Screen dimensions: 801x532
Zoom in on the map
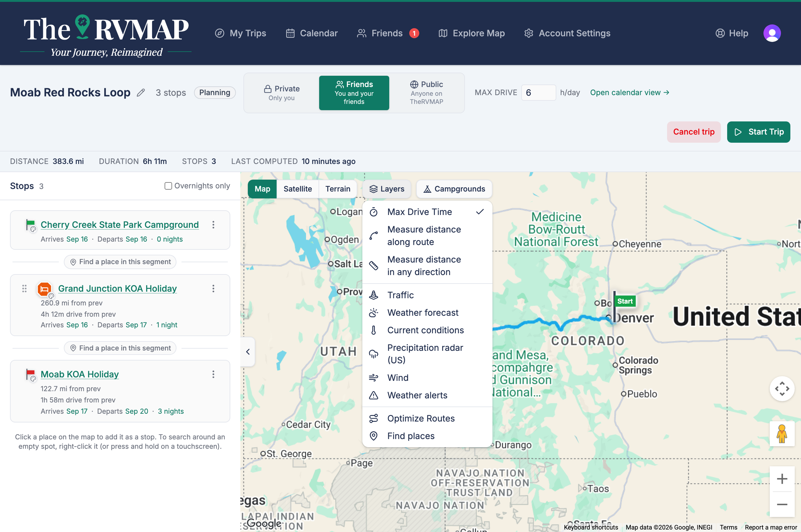(x=782, y=479)
